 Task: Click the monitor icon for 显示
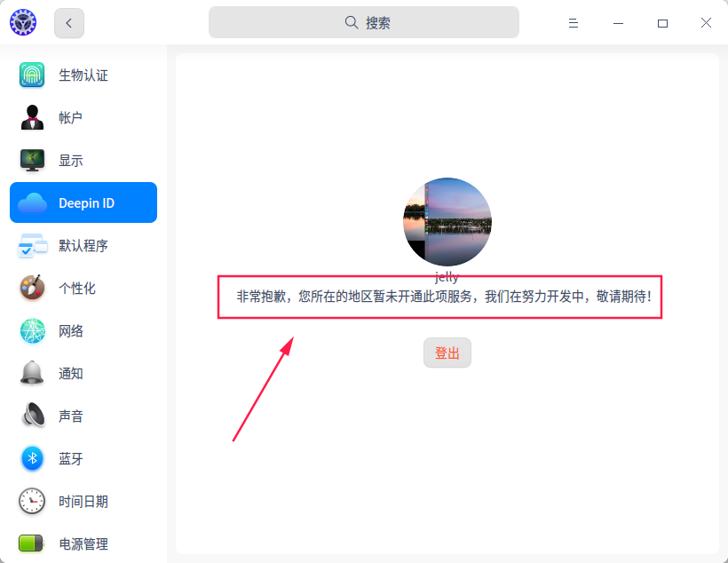point(32,160)
